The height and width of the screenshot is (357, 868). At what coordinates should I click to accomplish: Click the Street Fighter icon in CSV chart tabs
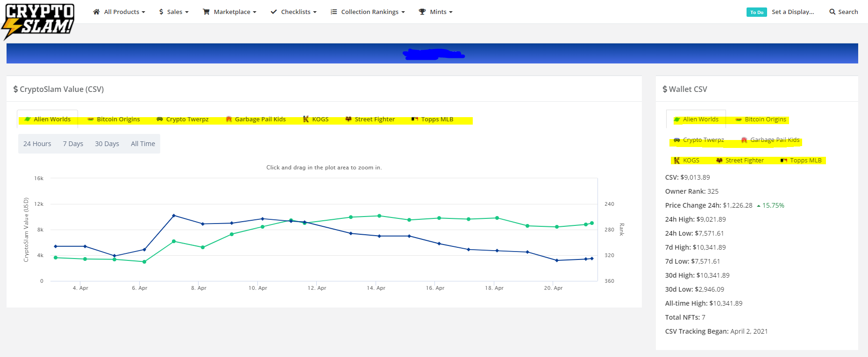349,119
